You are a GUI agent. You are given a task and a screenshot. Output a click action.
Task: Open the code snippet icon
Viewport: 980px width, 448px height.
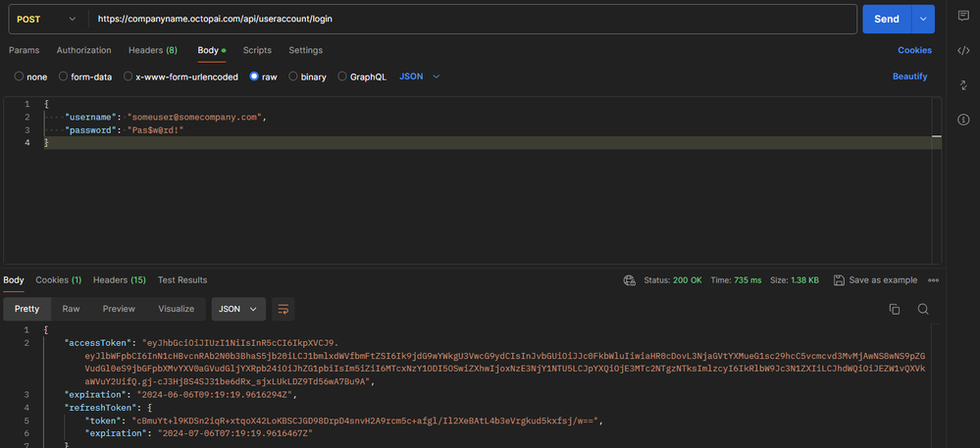pos(962,51)
